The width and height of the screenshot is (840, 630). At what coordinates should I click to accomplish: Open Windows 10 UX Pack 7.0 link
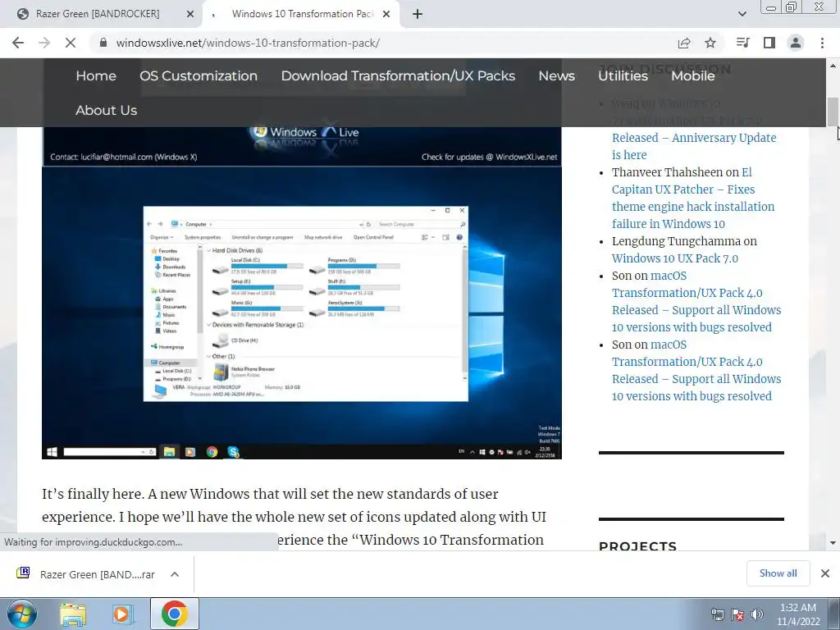tap(675, 258)
